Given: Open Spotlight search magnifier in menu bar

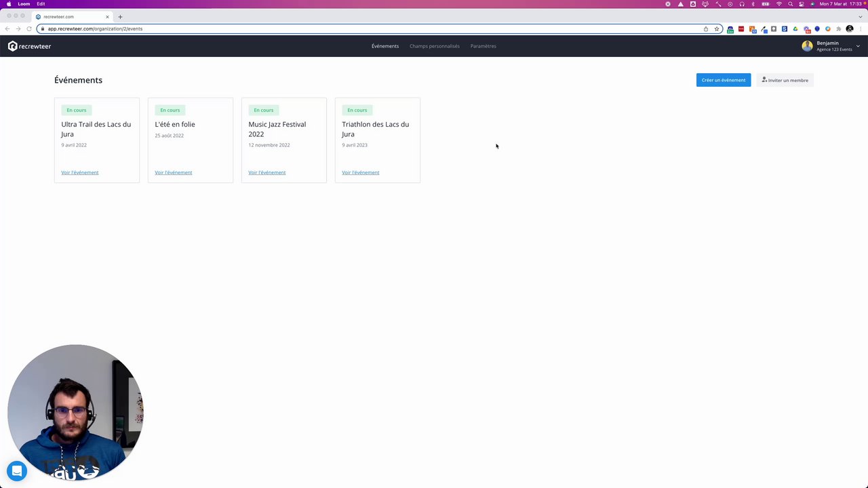Looking at the screenshot, I should (x=791, y=4).
